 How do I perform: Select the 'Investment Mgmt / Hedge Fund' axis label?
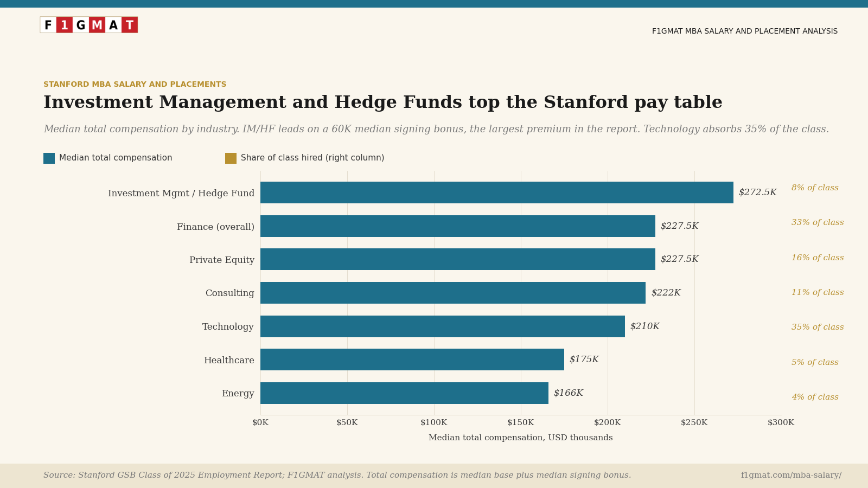point(181,194)
